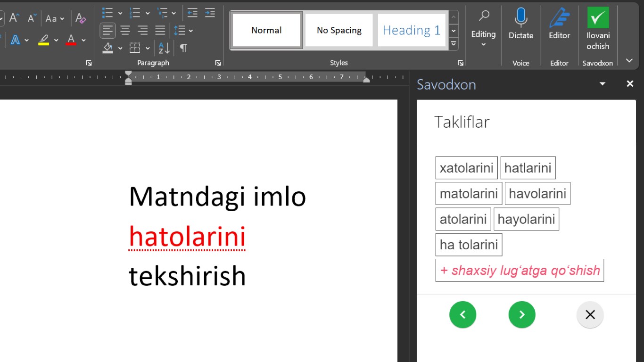
Task: Choose suggestion xatolarini
Action: (x=467, y=168)
